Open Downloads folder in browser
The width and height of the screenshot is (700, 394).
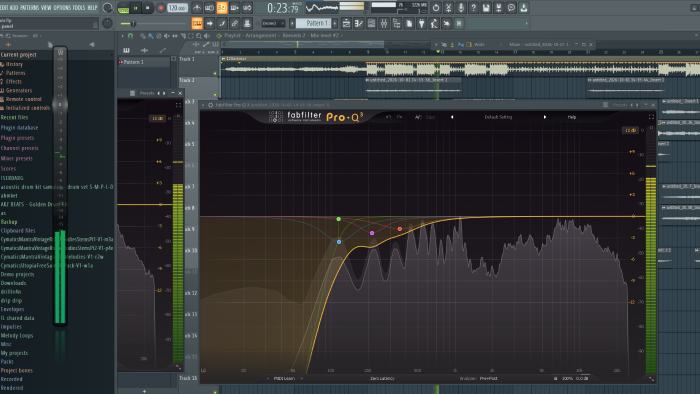pyautogui.click(x=13, y=283)
